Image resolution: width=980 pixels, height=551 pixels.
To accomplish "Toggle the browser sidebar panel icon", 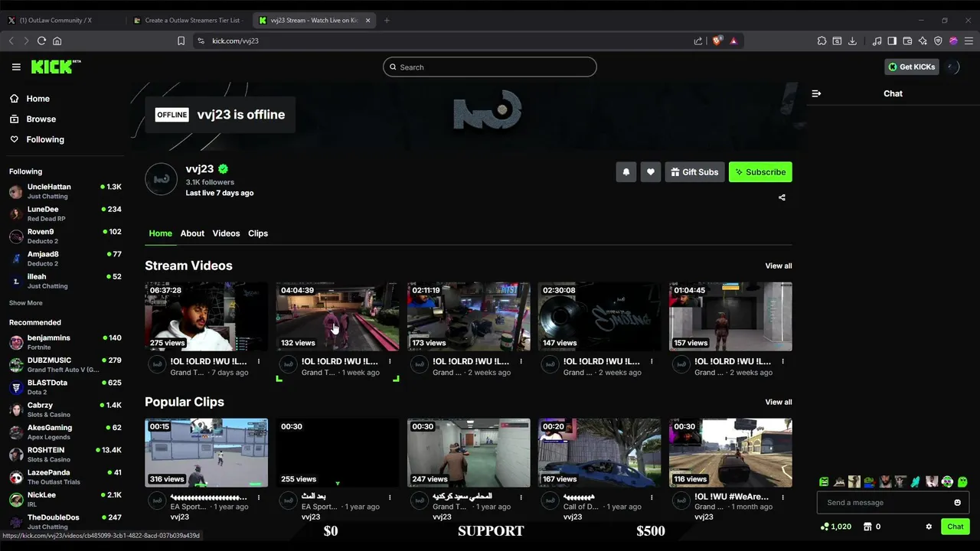I will click(x=892, y=41).
